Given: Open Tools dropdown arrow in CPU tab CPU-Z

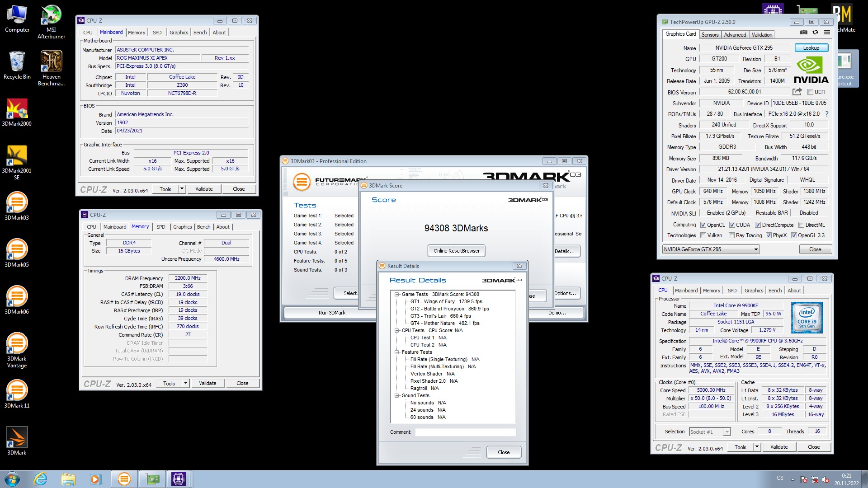Looking at the screenshot, I should (757, 447).
